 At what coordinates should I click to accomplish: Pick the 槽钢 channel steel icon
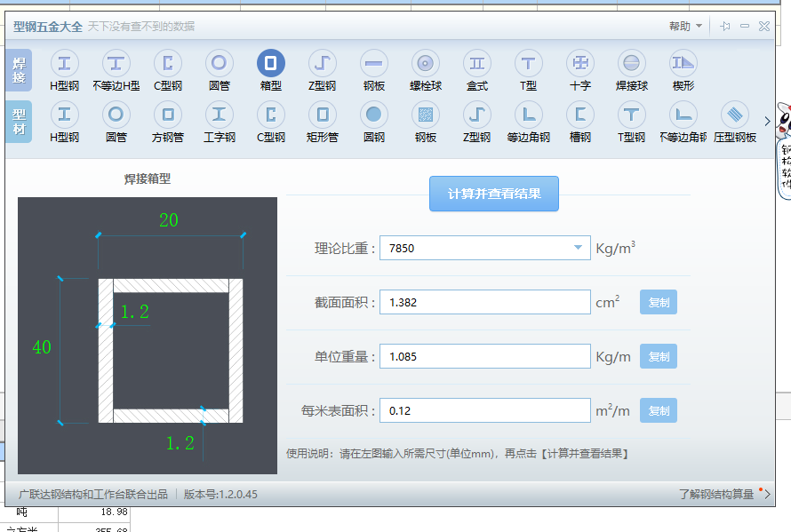pos(580,115)
